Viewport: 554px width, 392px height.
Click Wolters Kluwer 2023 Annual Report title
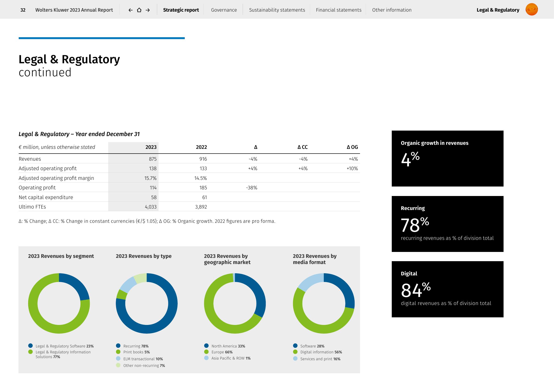click(74, 10)
